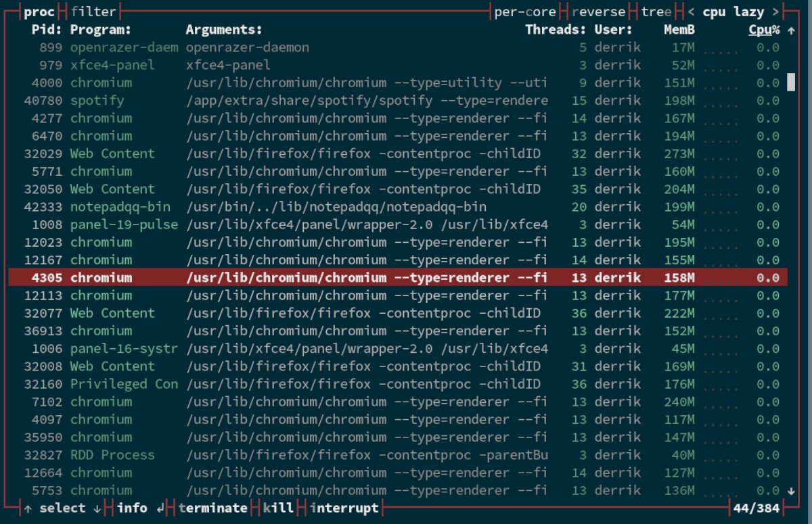Screen dimensions: 812x524
Task: Select chromium process with pid 12113
Action: coord(397,295)
